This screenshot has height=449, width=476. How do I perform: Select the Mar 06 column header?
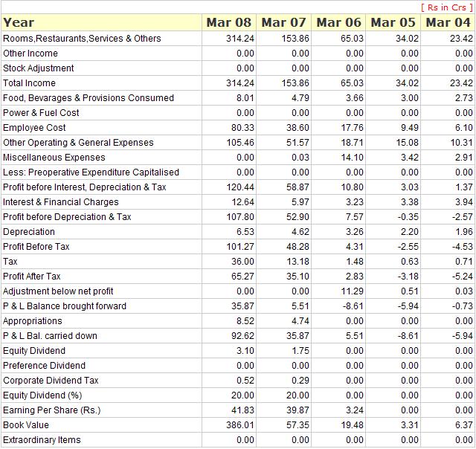pyautogui.click(x=338, y=22)
